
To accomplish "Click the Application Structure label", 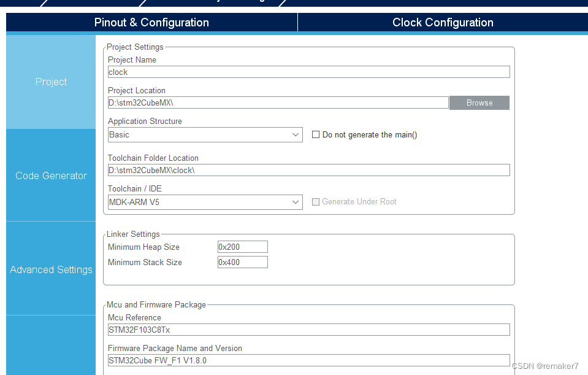I will 145,122.
